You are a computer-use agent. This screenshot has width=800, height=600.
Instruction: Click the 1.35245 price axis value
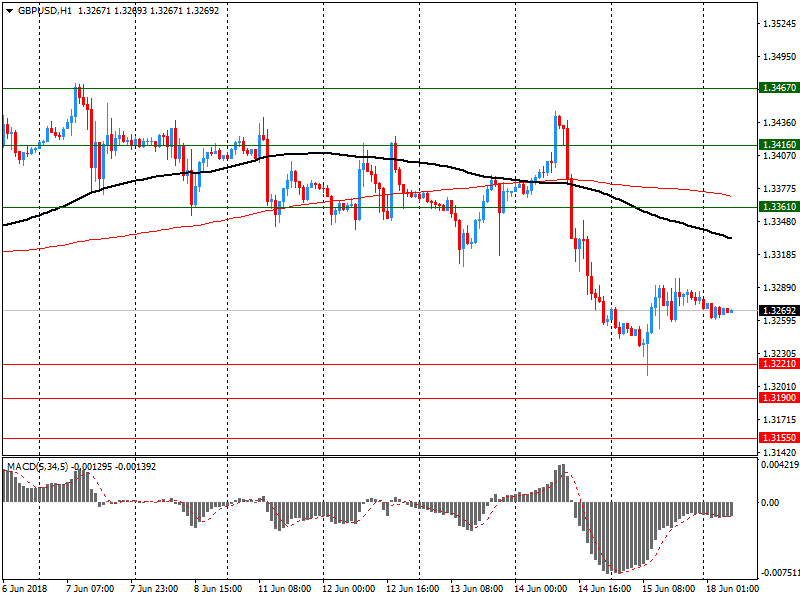click(778, 23)
